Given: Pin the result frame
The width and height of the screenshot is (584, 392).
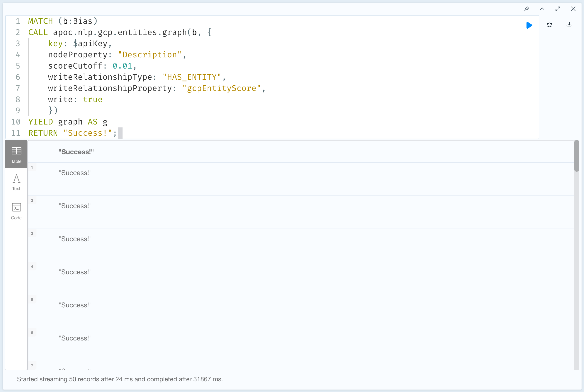Looking at the screenshot, I should click(x=527, y=9).
